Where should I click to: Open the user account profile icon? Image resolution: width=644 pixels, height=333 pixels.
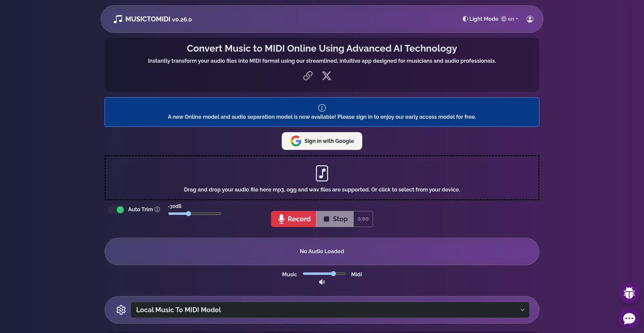coord(530,19)
